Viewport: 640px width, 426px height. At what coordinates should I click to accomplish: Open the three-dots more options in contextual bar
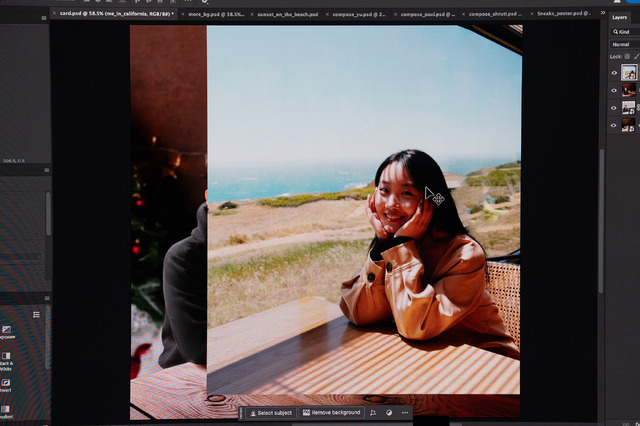[x=405, y=413]
